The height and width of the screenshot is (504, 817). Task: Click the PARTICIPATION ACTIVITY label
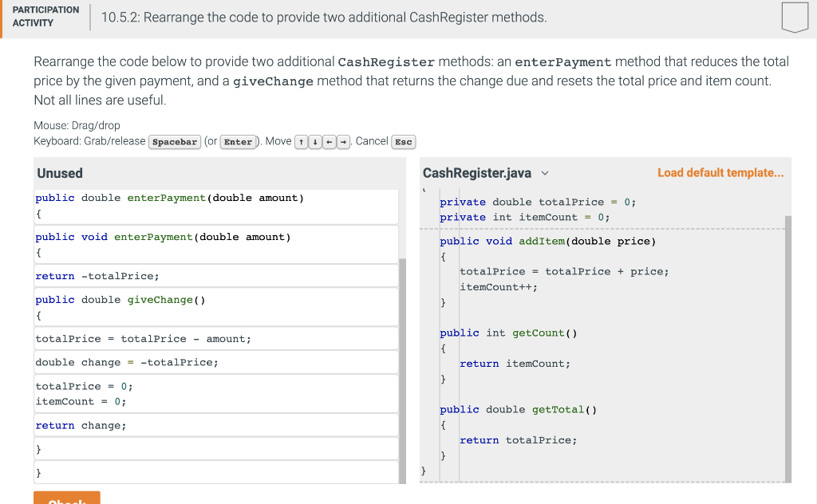pyautogui.click(x=45, y=18)
